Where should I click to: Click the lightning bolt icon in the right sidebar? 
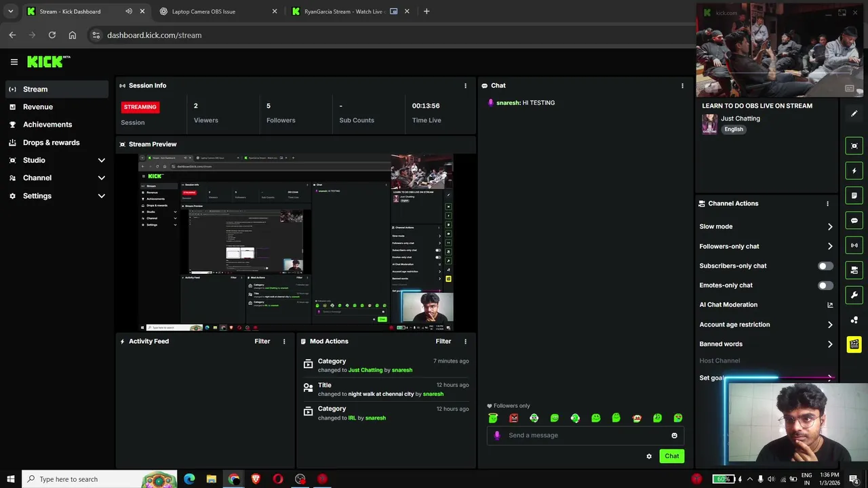[x=854, y=171]
